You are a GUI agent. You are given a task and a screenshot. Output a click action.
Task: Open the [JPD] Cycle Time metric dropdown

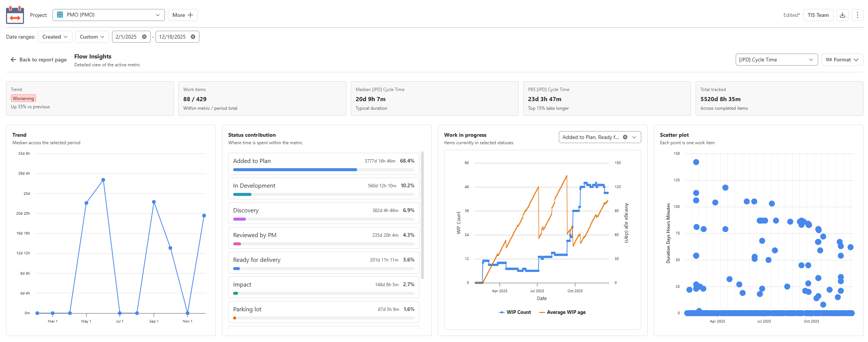777,60
